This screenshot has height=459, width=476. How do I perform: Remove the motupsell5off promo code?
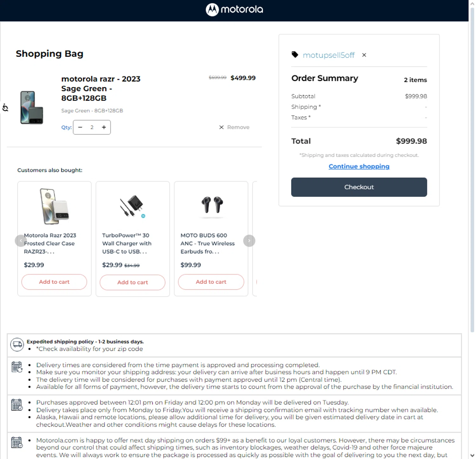[364, 55]
